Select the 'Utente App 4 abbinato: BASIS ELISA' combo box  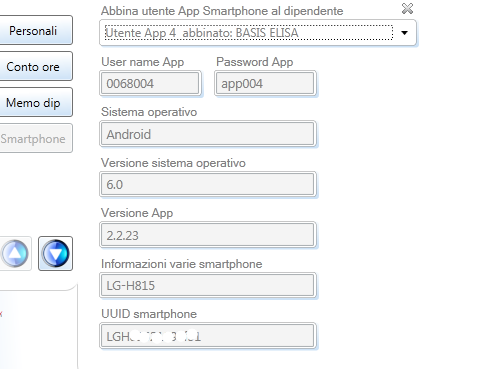258,33
